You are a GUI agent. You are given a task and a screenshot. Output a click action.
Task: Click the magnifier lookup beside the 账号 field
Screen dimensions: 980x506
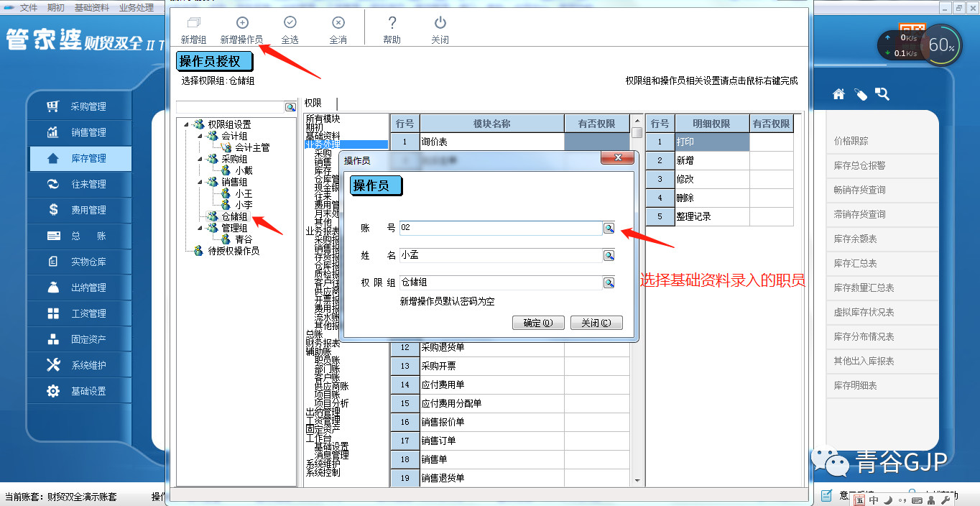pos(609,229)
